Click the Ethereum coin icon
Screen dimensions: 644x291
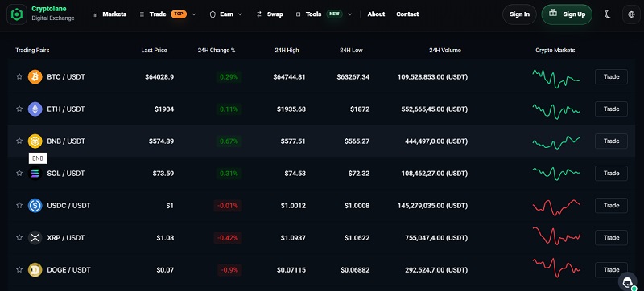35,109
